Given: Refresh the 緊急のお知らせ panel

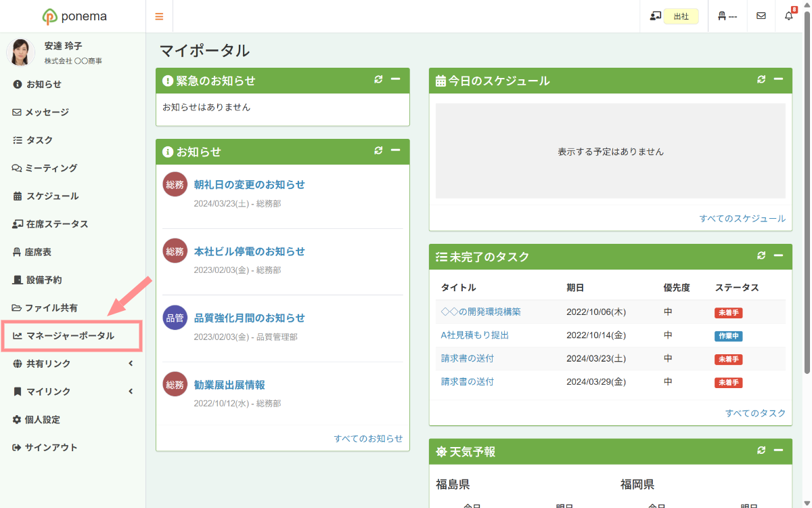Looking at the screenshot, I should pos(378,80).
